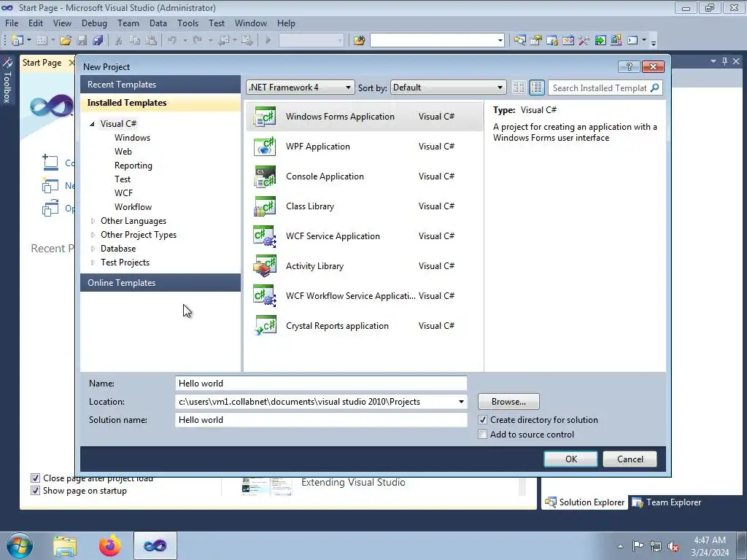Expand the Other Project Types node
Viewport: 747px width, 560px height.
pos(93,235)
